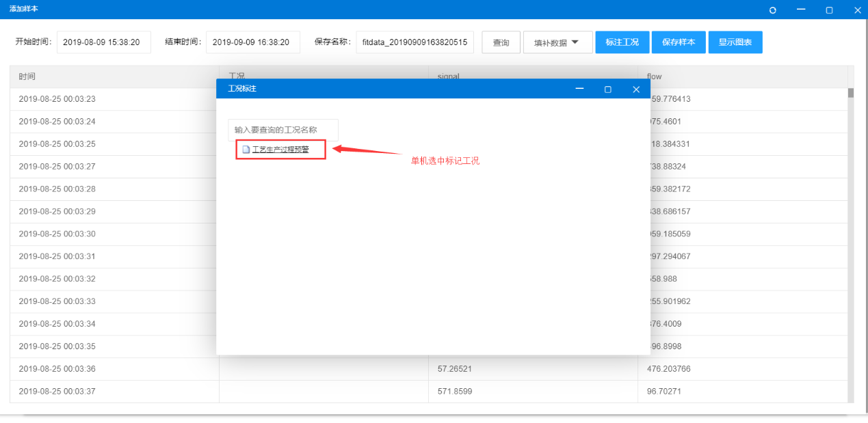The width and height of the screenshot is (868, 423).
Task: Open charts with 显示图表 button
Action: [x=735, y=42]
